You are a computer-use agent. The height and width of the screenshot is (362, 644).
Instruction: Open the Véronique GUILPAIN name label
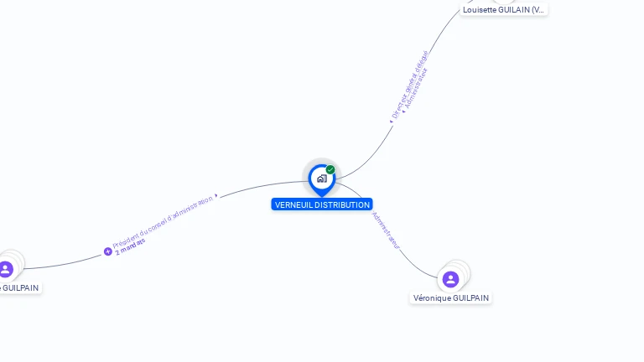(451, 298)
